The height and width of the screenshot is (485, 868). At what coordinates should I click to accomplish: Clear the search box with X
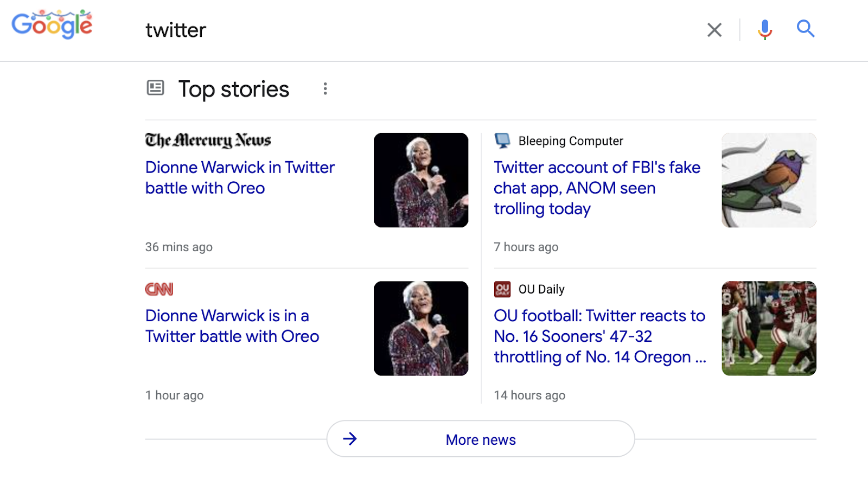coord(714,30)
